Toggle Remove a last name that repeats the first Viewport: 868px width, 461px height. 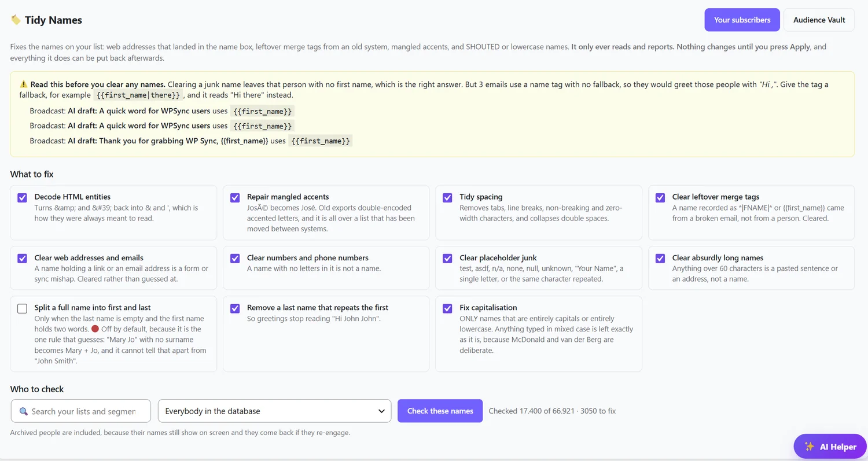(x=235, y=309)
